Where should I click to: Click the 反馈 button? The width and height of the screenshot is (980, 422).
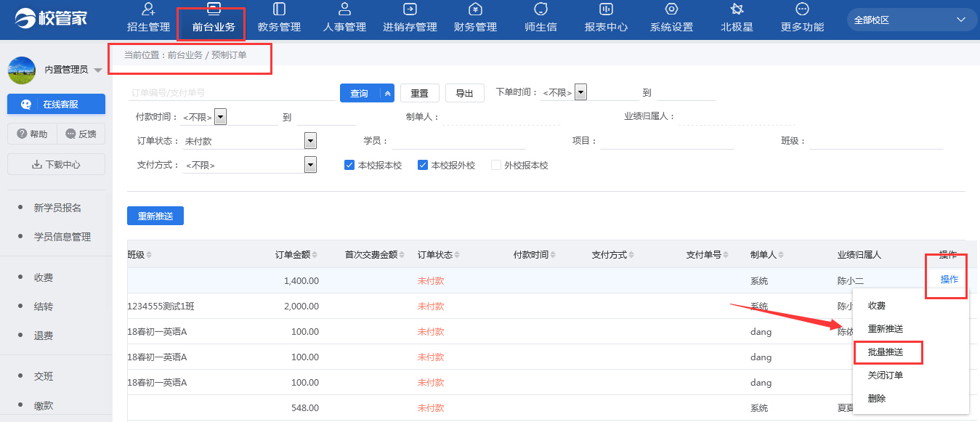click(x=81, y=134)
